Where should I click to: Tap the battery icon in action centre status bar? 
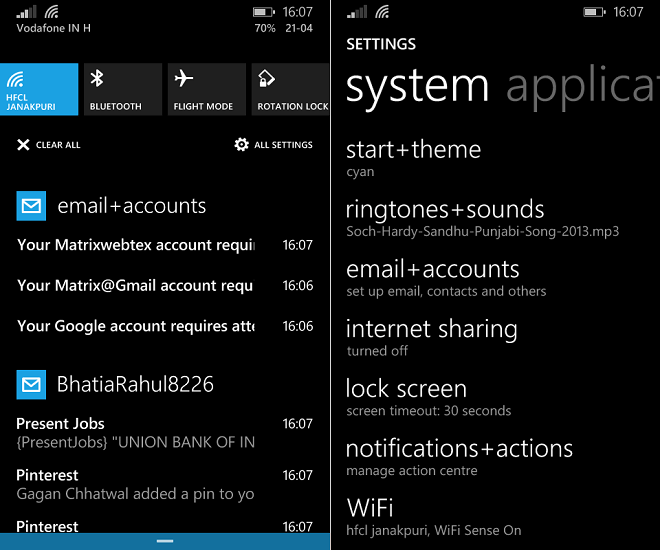[263, 12]
